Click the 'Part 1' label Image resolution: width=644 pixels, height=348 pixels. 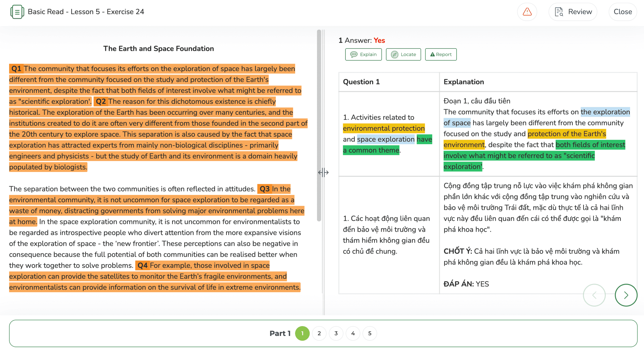click(x=280, y=333)
